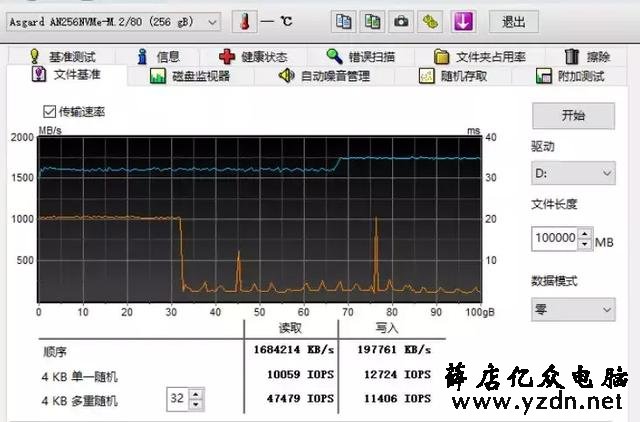Click the lightbulb icon on 基准测试 tab
Viewport: 640px width, 422px height.
[35, 56]
